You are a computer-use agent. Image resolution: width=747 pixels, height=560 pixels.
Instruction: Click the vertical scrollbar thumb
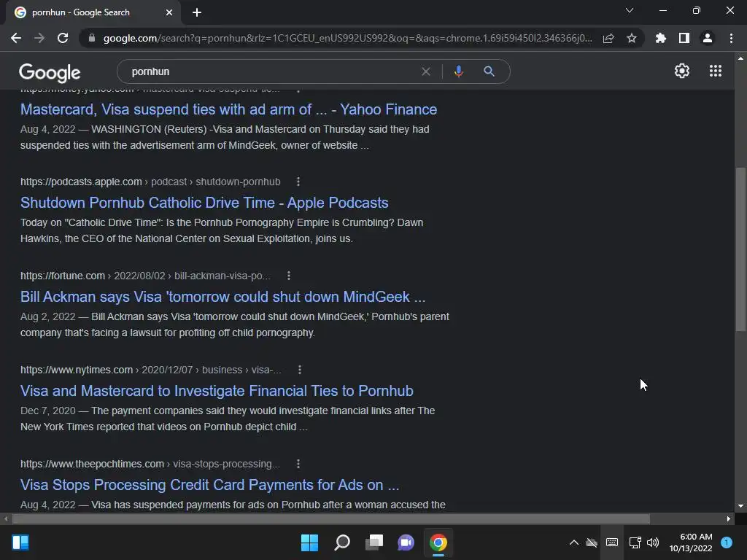740,249
